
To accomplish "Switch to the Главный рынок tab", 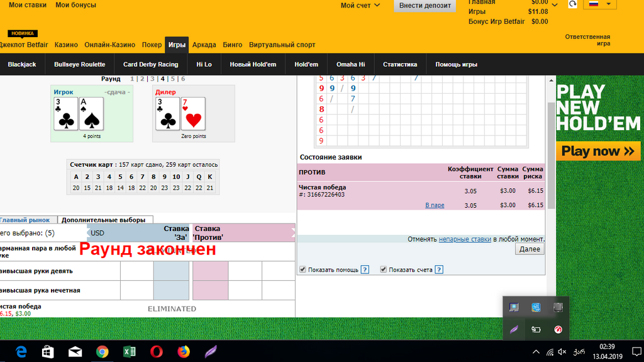I will tap(25, 220).
